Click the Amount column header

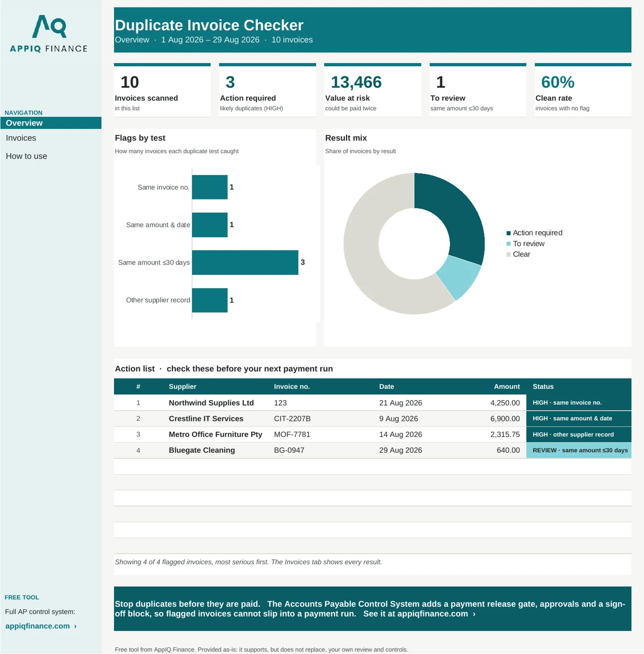point(507,387)
